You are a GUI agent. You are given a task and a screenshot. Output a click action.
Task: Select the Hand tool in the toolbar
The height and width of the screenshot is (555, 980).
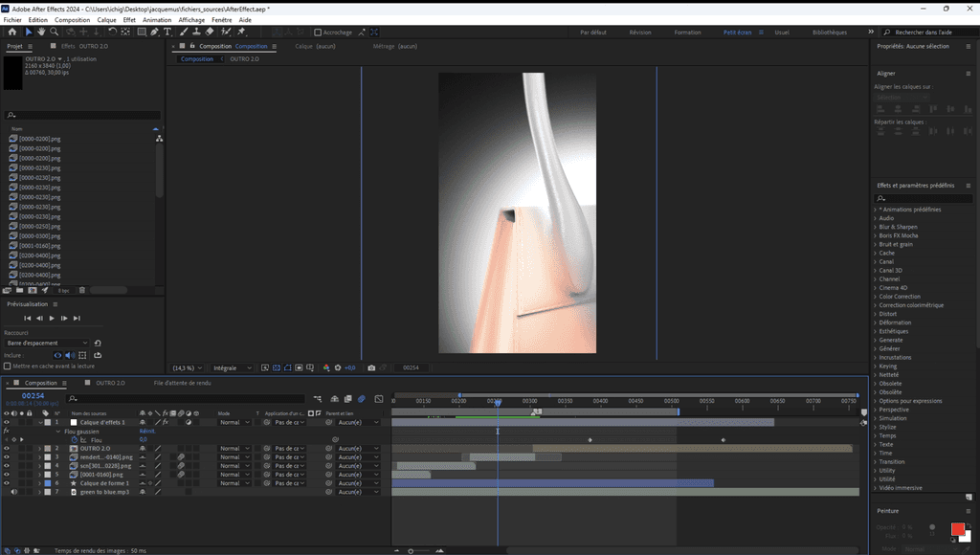pyautogui.click(x=41, y=32)
